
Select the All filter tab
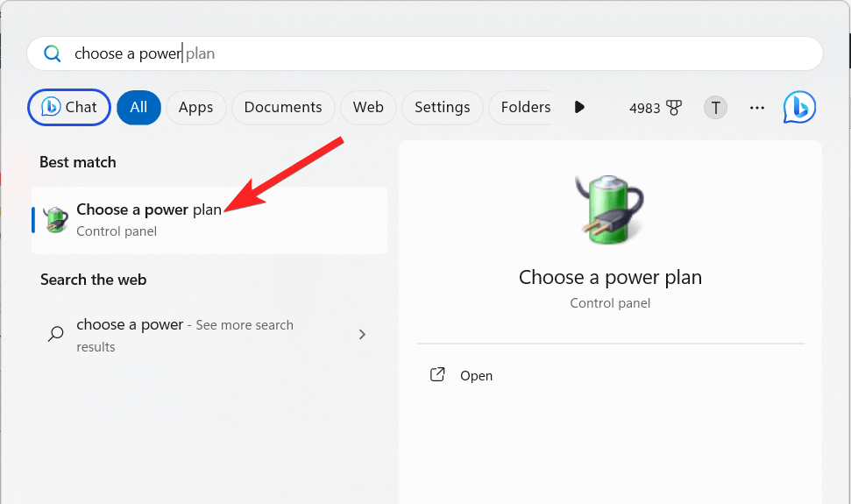(138, 107)
